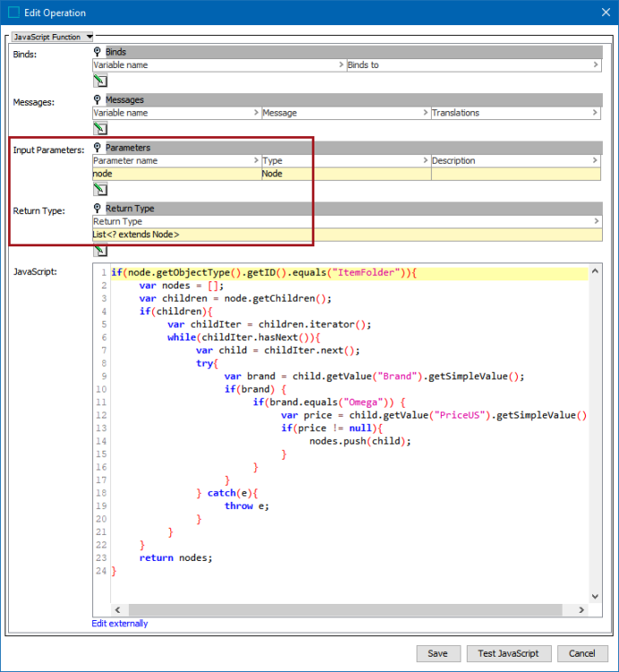The height and width of the screenshot is (672, 619).
Task: Click the edit pencil icon under Messages table
Action: (x=100, y=128)
